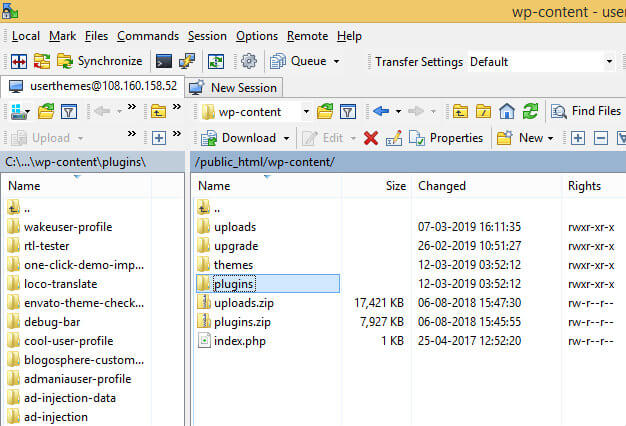Screen dimensions: 626x426
Task: Click the Compare Directories toolbar icon
Action: coord(19,61)
